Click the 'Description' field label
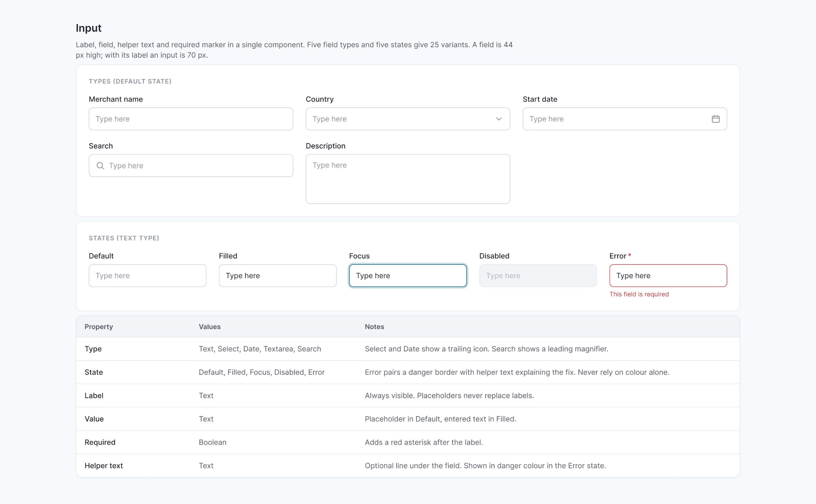 (325, 146)
